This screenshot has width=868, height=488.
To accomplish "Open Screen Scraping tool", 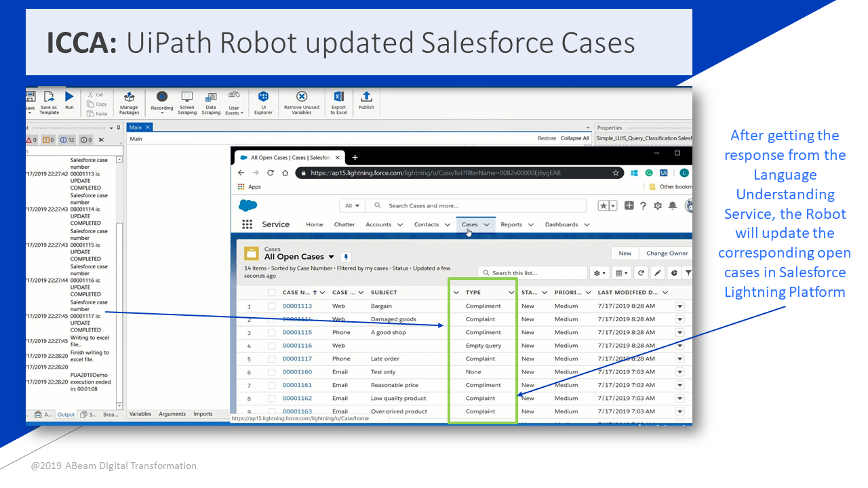I will (x=186, y=103).
